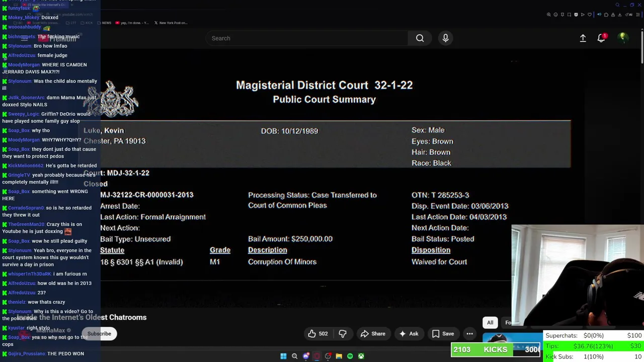Open browser AI assistant icon

click(629, 15)
